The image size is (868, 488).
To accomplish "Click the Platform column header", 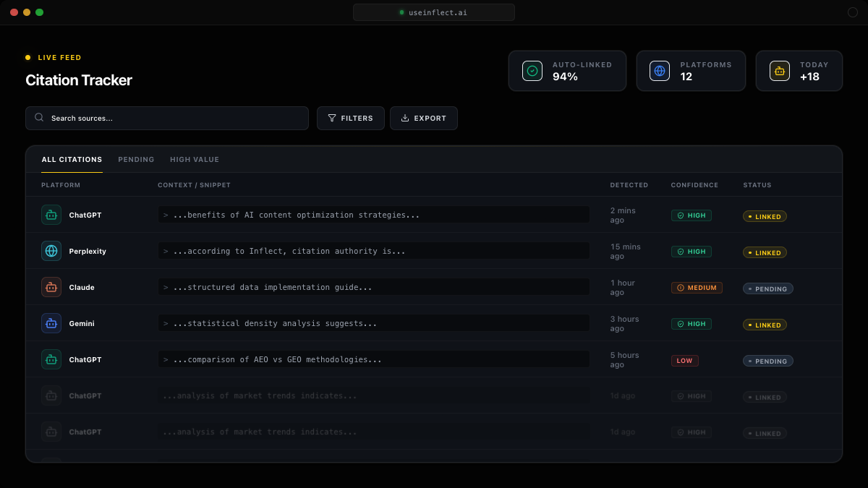I will tap(61, 185).
